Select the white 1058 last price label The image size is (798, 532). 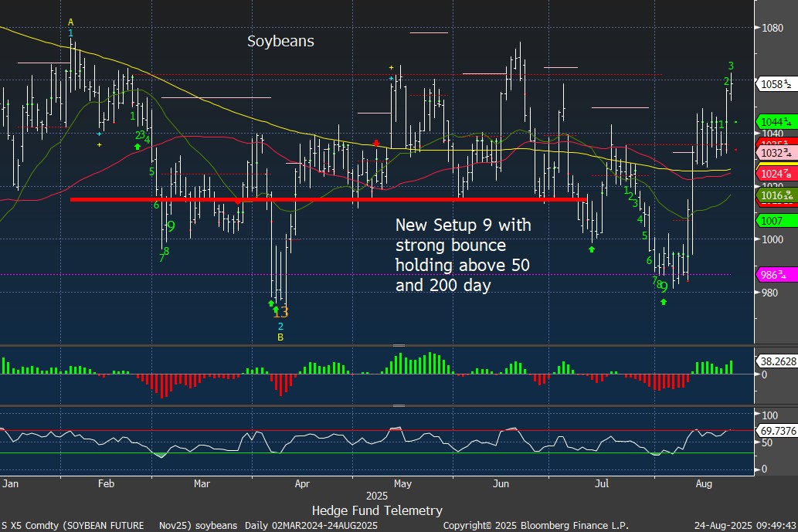tap(775, 84)
